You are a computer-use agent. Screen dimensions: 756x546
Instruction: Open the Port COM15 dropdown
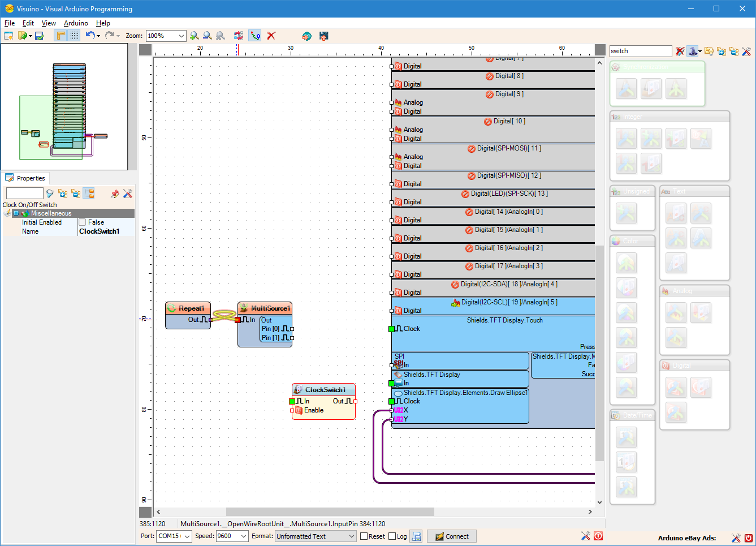(x=186, y=536)
